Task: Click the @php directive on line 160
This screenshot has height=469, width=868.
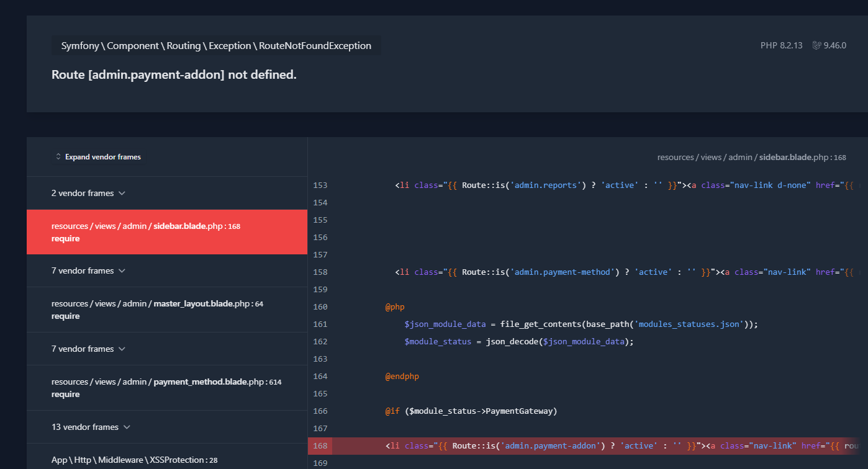Action: tap(395, 306)
